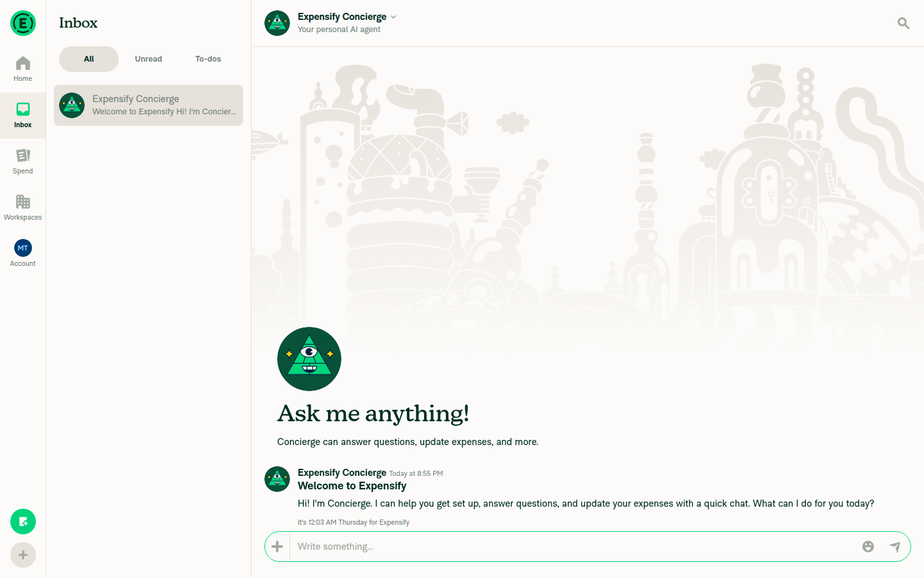Click the Expensify Concierge sender name in message
This screenshot has height=578, width=924.
point(342,473)
